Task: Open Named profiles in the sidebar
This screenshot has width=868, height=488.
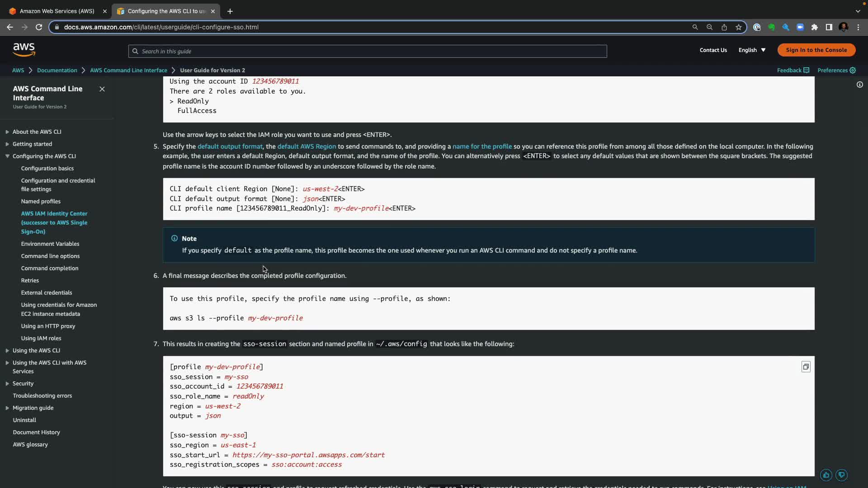Action: click(41, 202)
